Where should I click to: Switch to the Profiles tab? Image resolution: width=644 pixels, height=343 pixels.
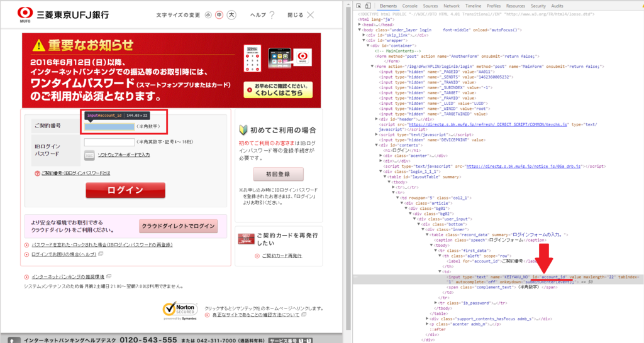494,6
